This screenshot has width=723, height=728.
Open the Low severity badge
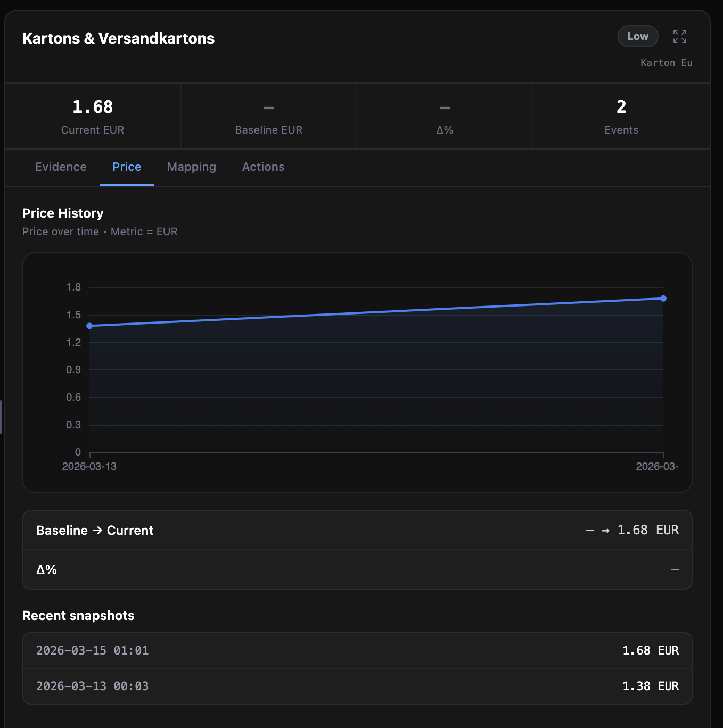coord(637,36)
